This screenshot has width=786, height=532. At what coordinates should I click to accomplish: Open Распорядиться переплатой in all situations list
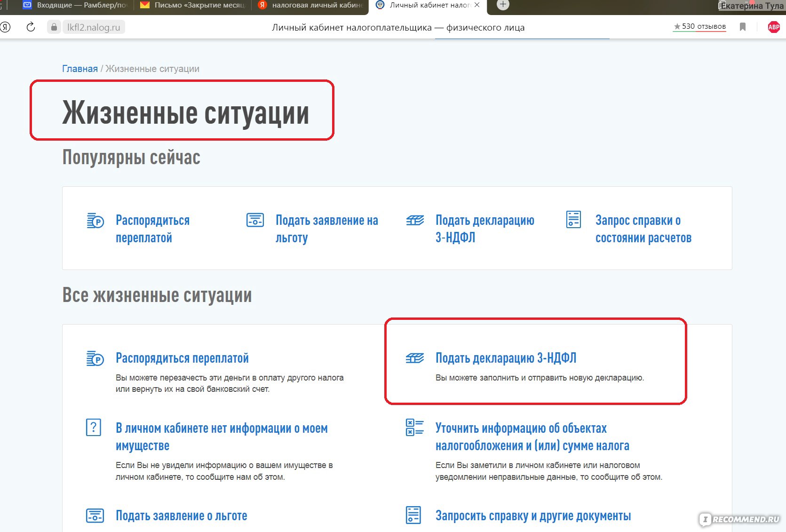pos(182,358)
